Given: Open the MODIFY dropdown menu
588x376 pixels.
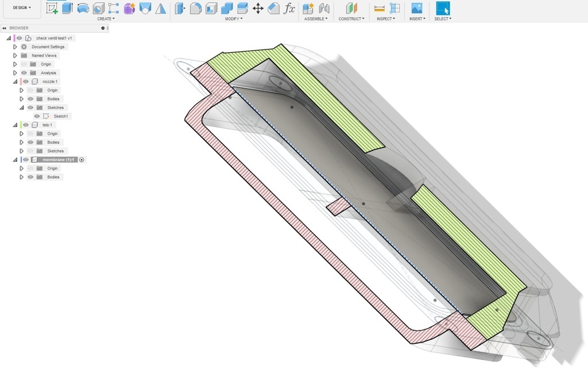Looking at the screenshot, I should (234, 18).
